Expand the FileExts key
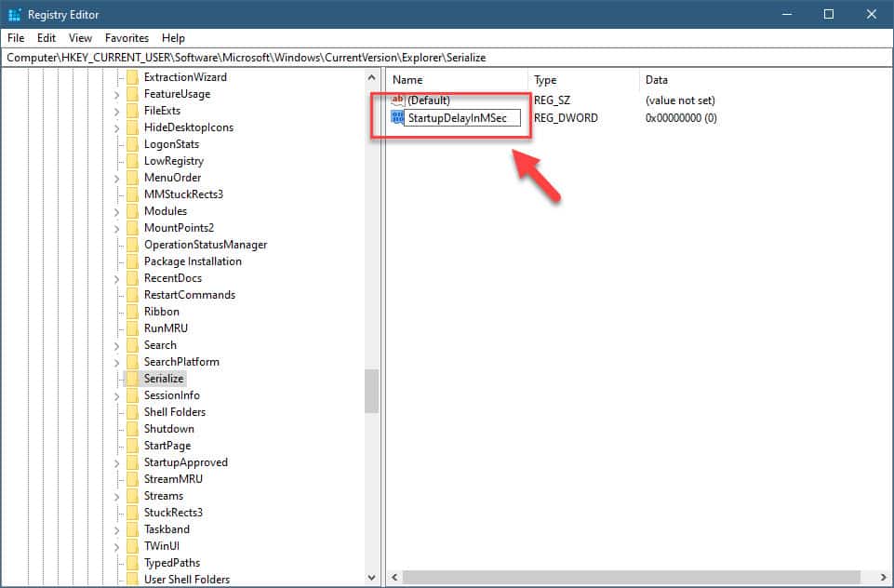This screenshot has height=588, width=894. (117, 112)
